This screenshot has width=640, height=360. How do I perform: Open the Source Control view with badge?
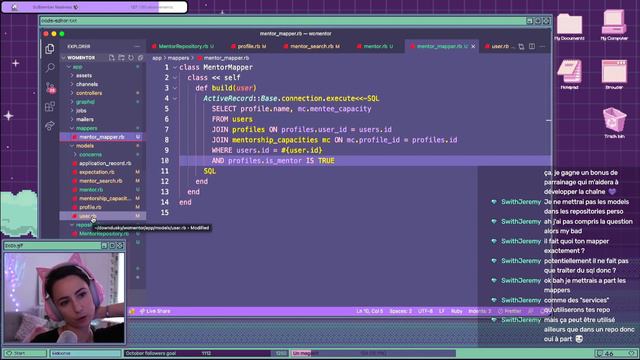tap(50, 87)
